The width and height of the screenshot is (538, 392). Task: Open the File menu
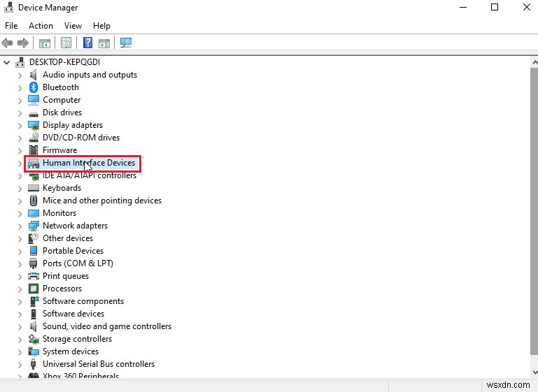(11, 26)
